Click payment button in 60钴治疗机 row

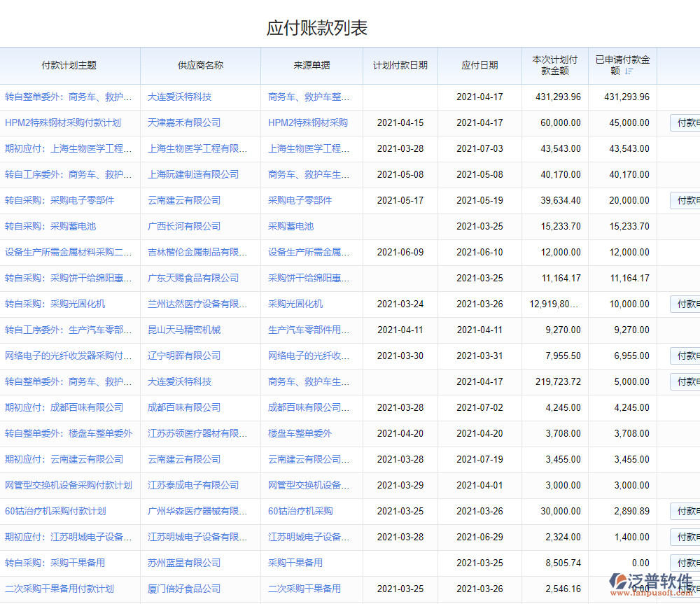(685, 512)
